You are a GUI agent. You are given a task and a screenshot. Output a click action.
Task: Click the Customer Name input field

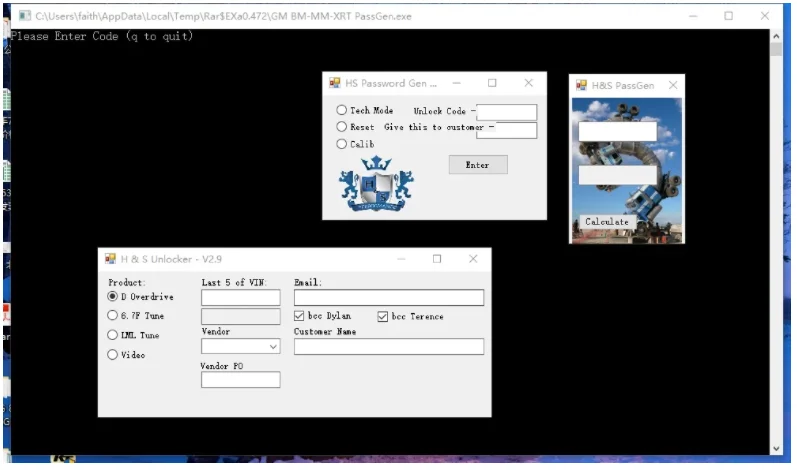(389, 347)
